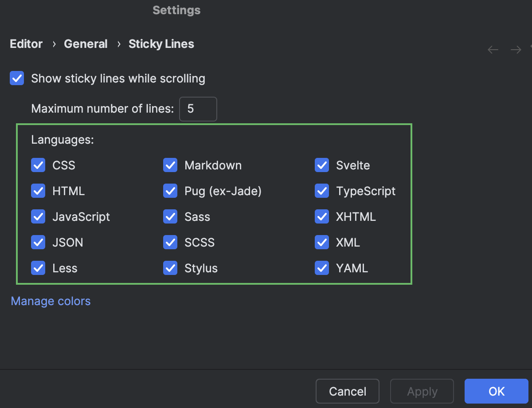Uncheck the SCSS checkbox

coord(170,242)
